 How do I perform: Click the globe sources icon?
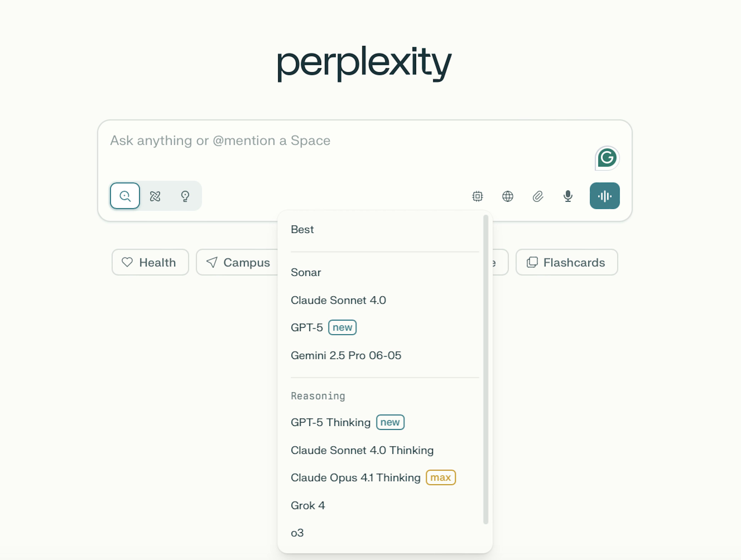pos(508,196)
